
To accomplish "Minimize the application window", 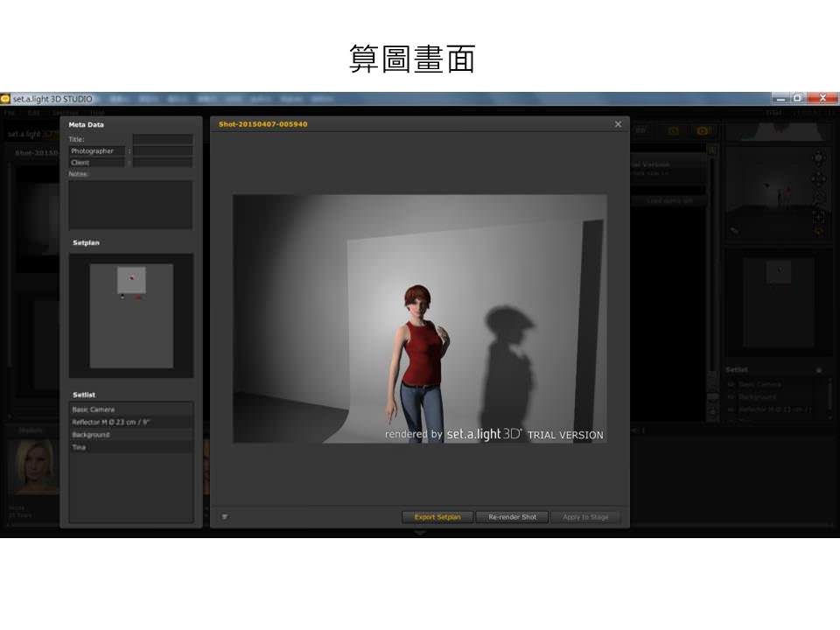I will pyautogui.click(x=779, y=98).
